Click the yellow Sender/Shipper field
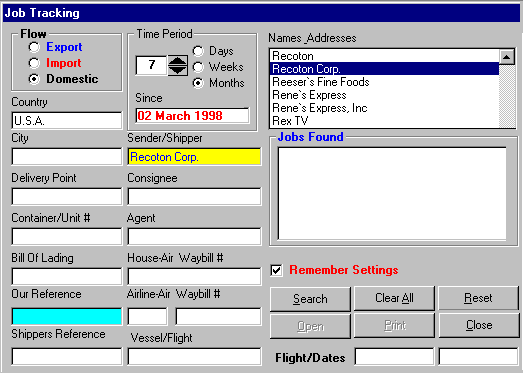 click(194, 156)
